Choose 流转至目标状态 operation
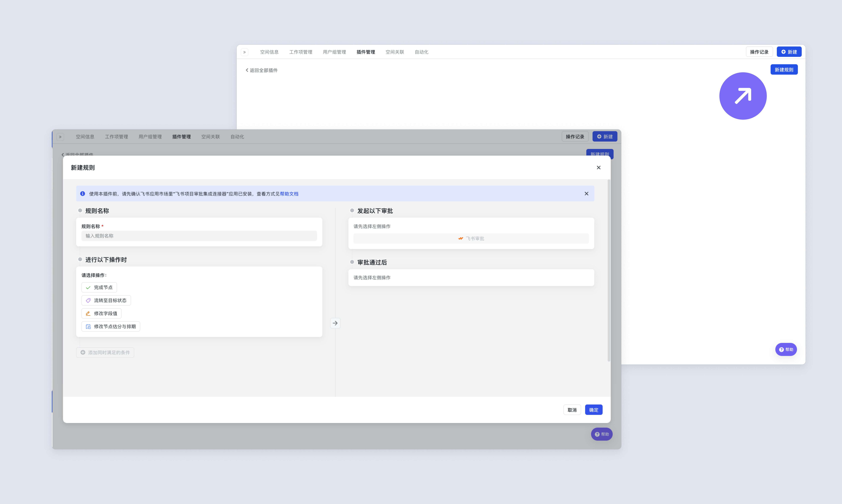Image resolution: width=842 pixels, height=504 pixels. point(106,301)
